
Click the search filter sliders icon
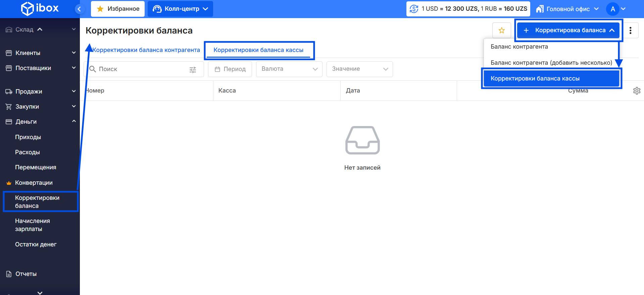(x=193, y=70)
